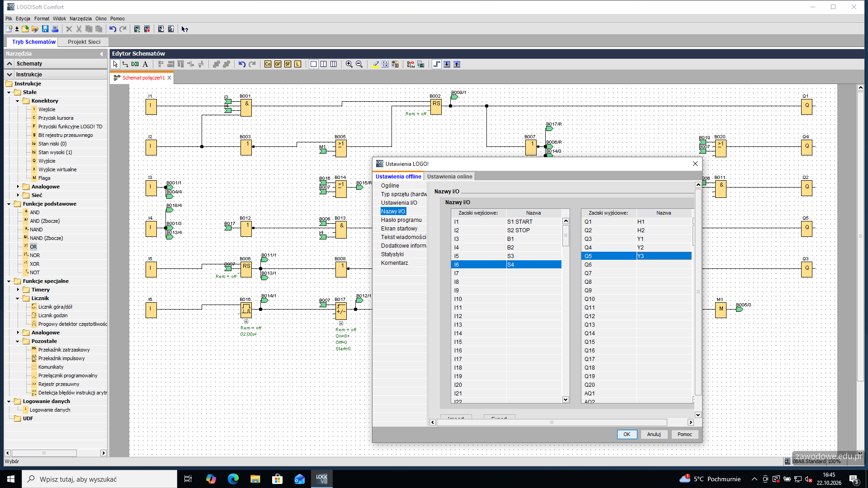Image resolution: width=868 pixels, height=488 pixels.
Task: Switch to Projekt Sieci tab
Action: click(84, 42)
